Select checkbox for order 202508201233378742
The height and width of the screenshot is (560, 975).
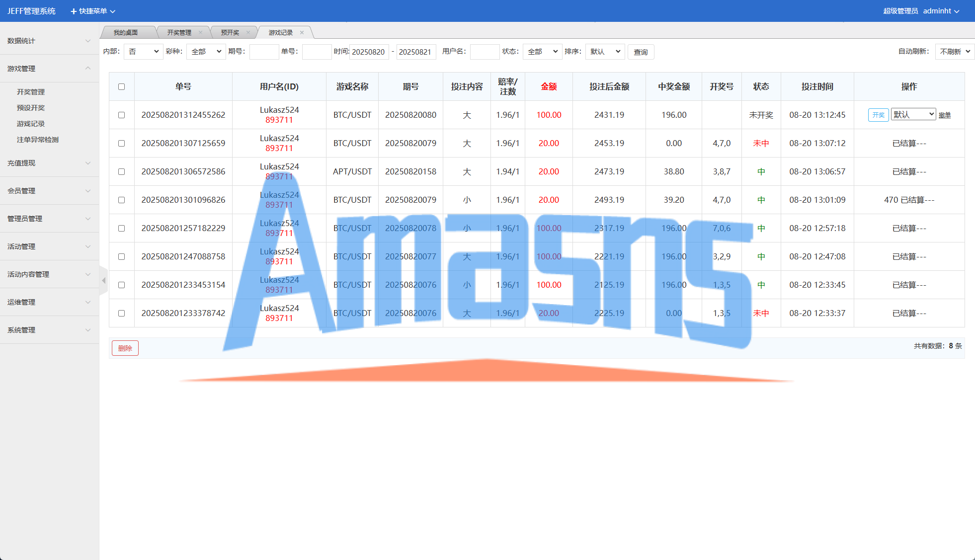(121, 313)
